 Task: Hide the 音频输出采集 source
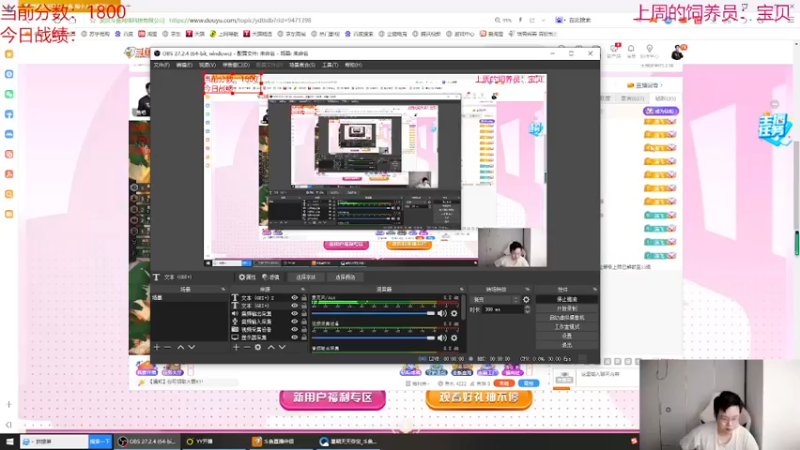tap(294, 314)
